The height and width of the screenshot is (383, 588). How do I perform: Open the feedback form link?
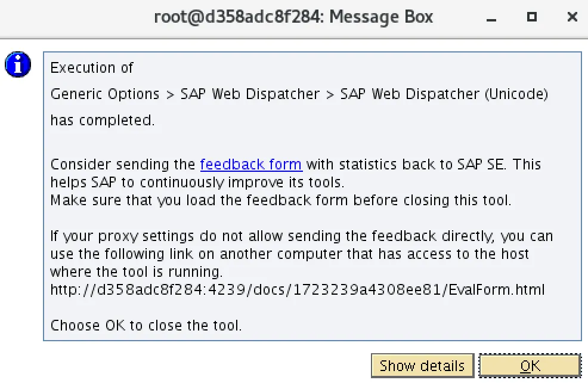point(251,164)
